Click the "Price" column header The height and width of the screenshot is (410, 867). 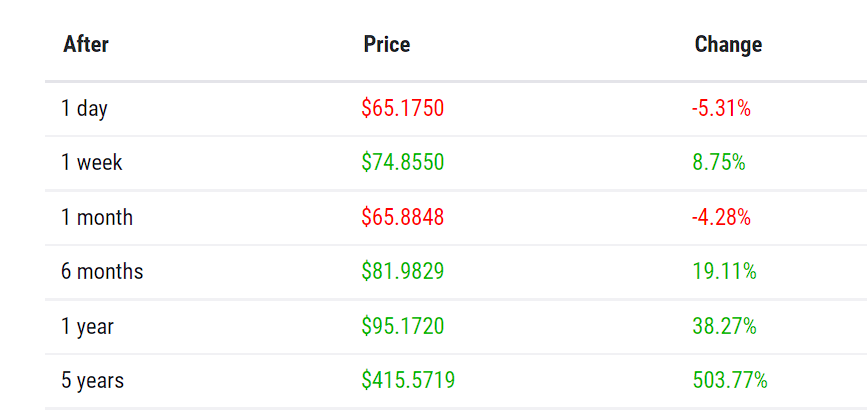(387, 45)
